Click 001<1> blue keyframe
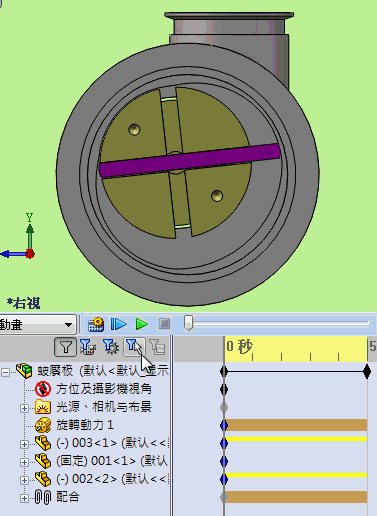Image resolution: width=377 pixels, height=516 pixels. pos(224,461)
